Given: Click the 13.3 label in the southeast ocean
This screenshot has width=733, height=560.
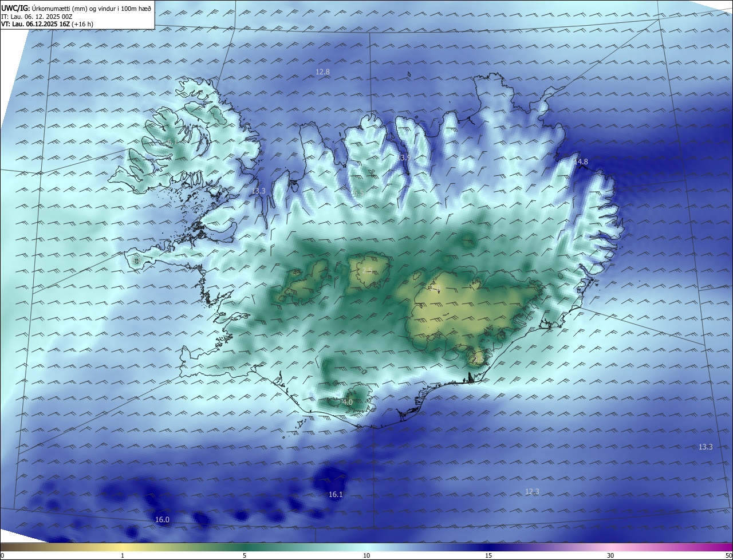Looking at the screenshot, I should click(x=706, y=447).
